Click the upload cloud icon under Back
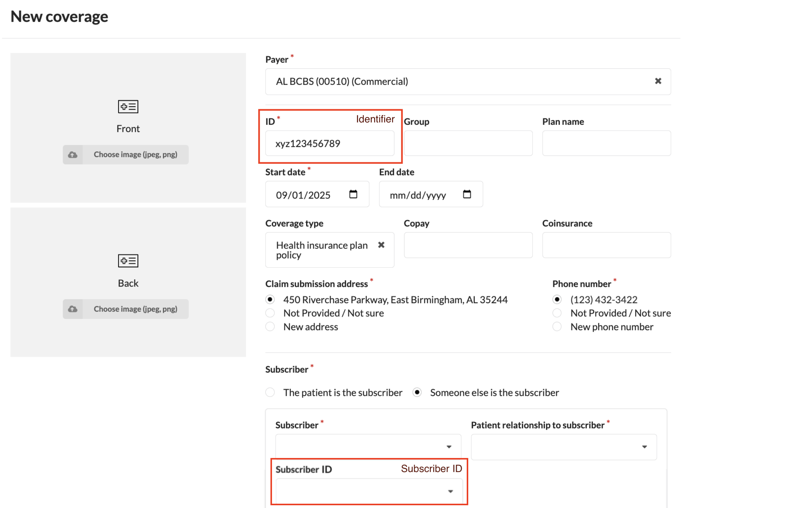 point(73,309)
